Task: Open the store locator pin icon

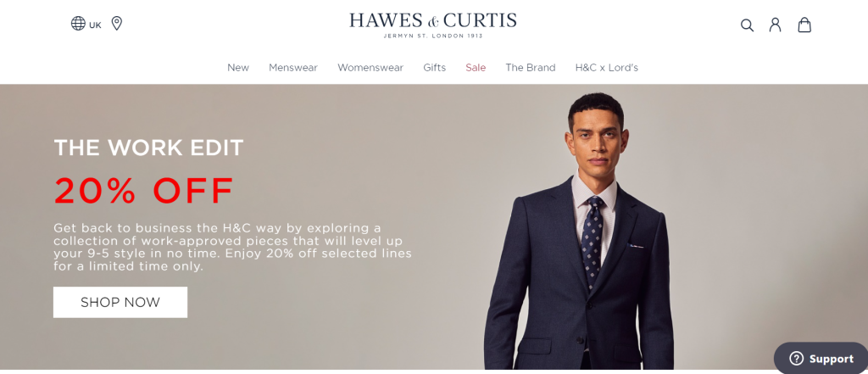Action: (116, 23)
